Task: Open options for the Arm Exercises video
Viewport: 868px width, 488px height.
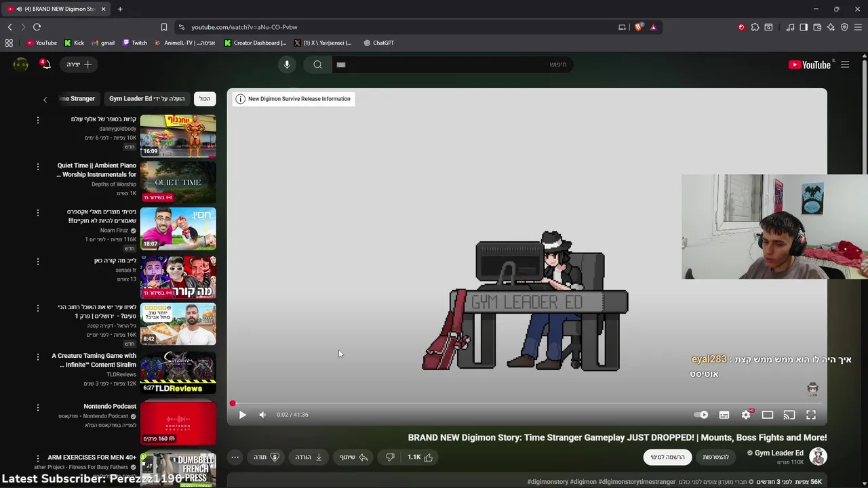Action: tap(38, 458)
